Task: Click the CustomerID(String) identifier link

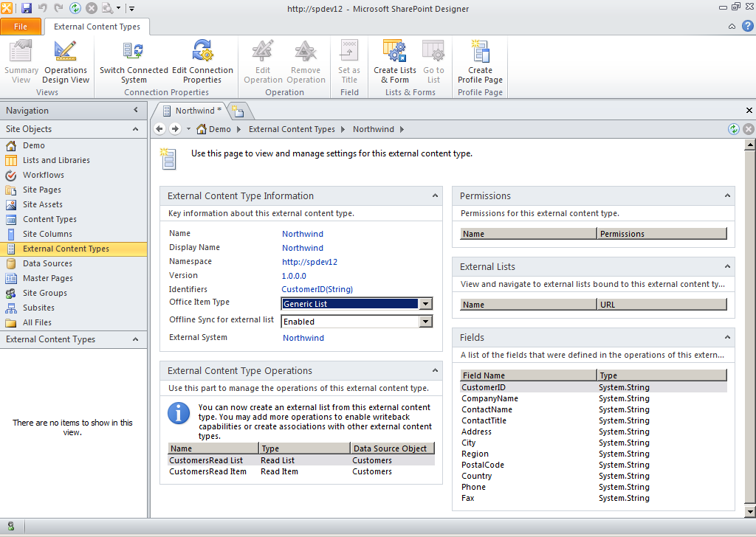Action: 317,289
